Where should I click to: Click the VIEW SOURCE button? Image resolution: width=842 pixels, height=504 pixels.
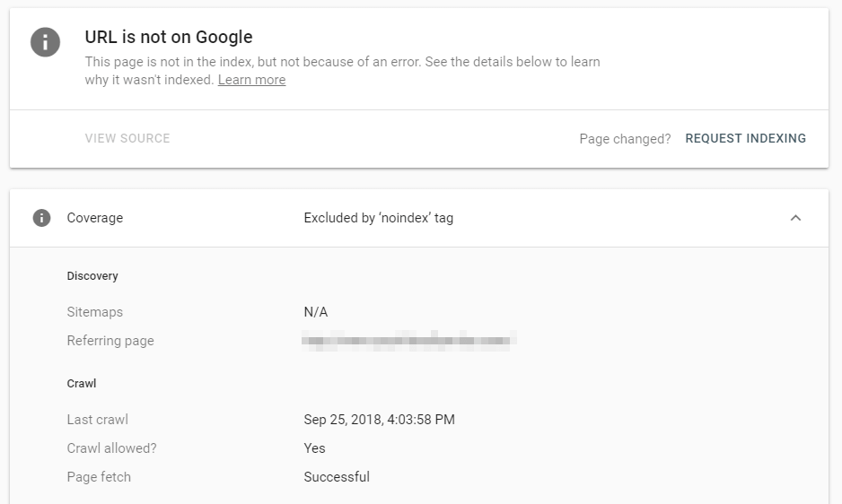pyautogui.click(x=127, y=138)
